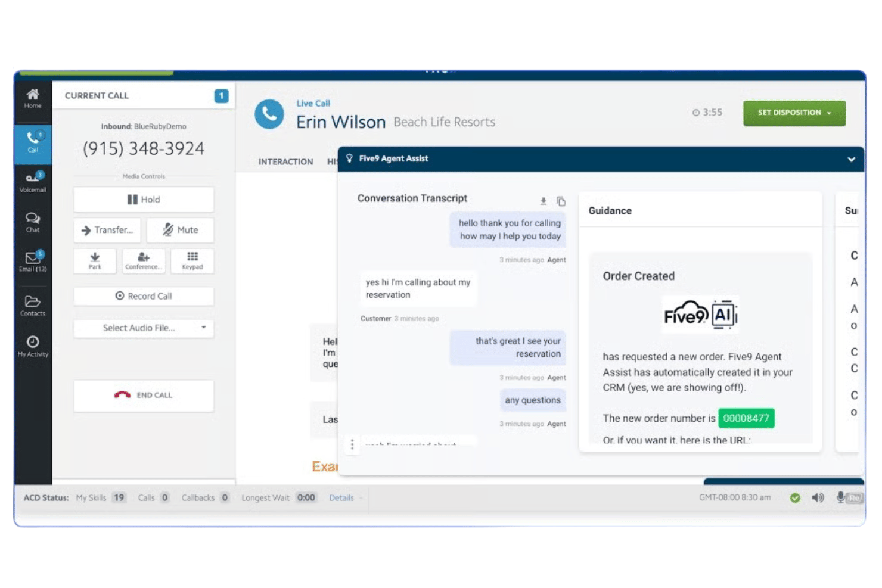Click the Conversation Transcript heading
The height and width of the screenshot is (588, 882).
tap(412, 198)
